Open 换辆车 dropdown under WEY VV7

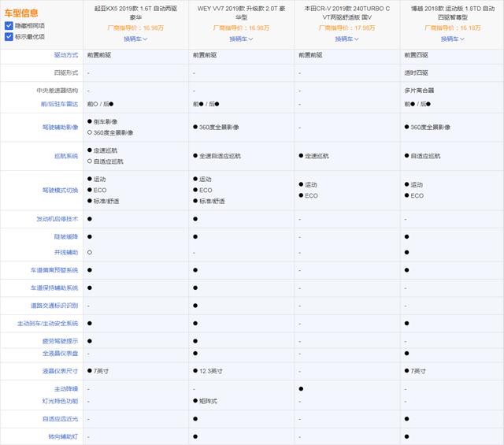241,39
